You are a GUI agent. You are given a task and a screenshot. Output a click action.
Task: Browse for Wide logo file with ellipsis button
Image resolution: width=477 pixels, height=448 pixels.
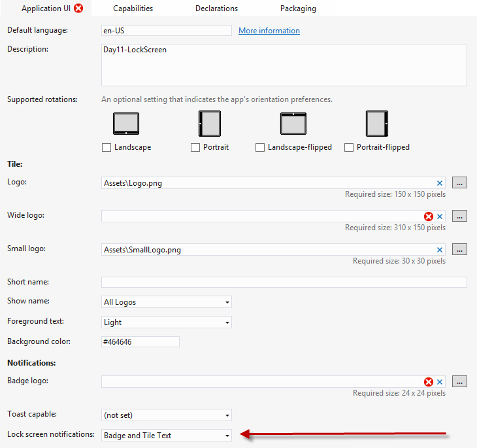tap(459, 216)
